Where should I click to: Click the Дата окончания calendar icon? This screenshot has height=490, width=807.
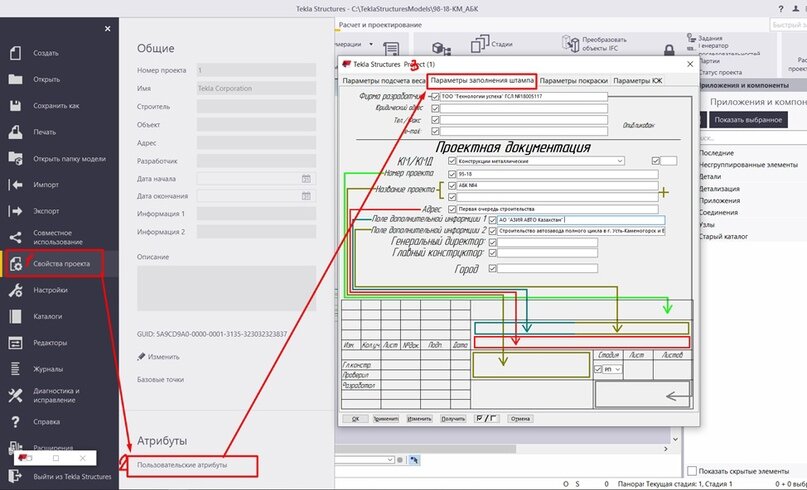(306, 196)
